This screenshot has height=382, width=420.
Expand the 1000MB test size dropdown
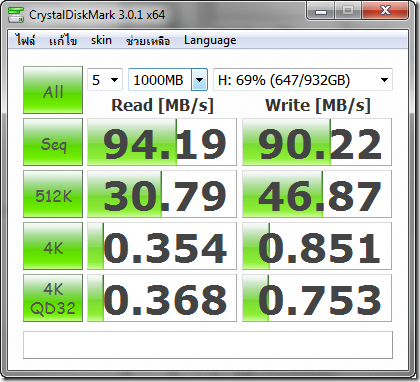[x=168, y=80]
